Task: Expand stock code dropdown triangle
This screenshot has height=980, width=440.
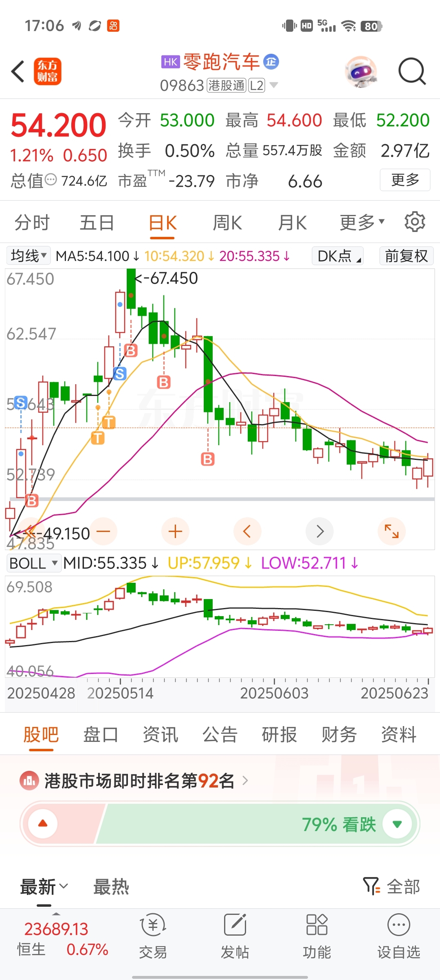Action: click(x=274, y=85)
